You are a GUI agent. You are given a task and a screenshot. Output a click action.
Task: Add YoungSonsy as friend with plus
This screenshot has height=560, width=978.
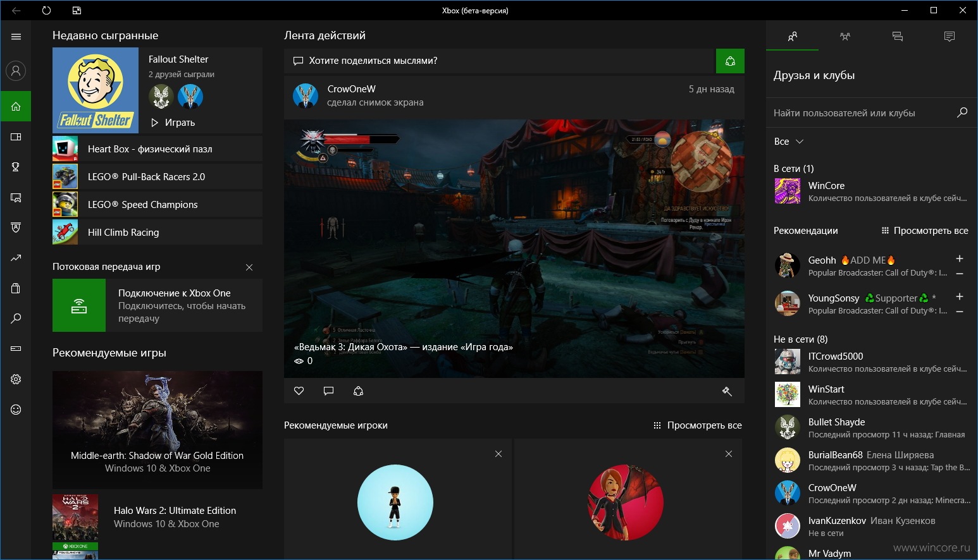pos(960,296)
